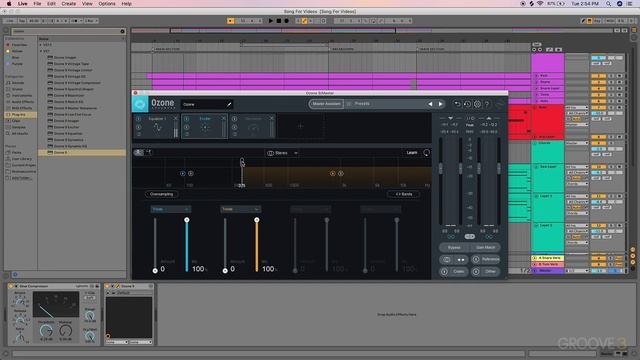Click the Ozone mono/stereo dots button
This screenshot has height=360, width=640.
[x=461, y=260]
